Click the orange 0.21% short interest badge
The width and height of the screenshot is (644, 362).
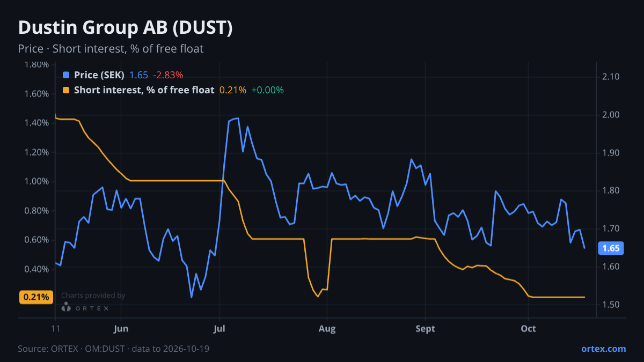[36, 297]
